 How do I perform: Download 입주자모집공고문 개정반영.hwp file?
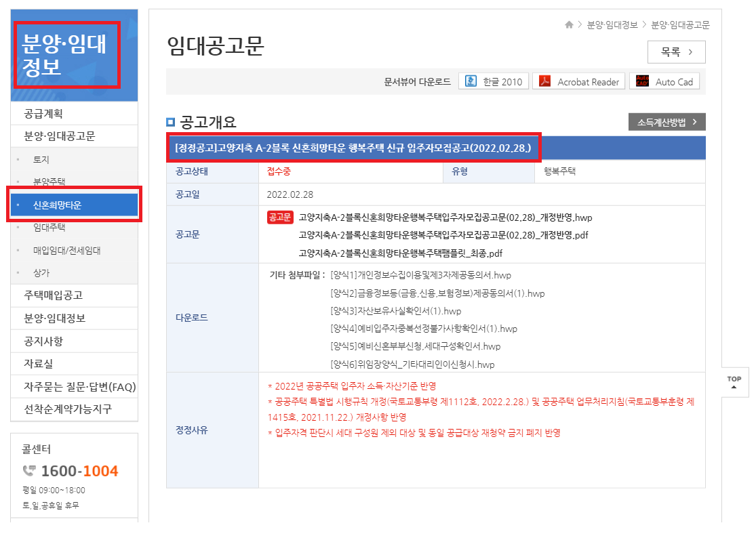(445, 217)
